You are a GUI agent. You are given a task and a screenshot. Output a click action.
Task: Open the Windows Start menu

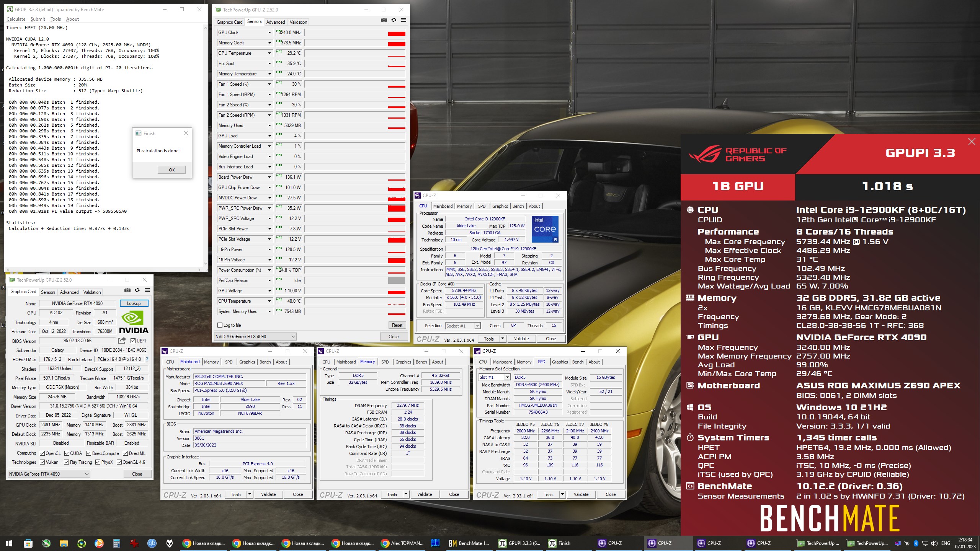click(9, 543)
